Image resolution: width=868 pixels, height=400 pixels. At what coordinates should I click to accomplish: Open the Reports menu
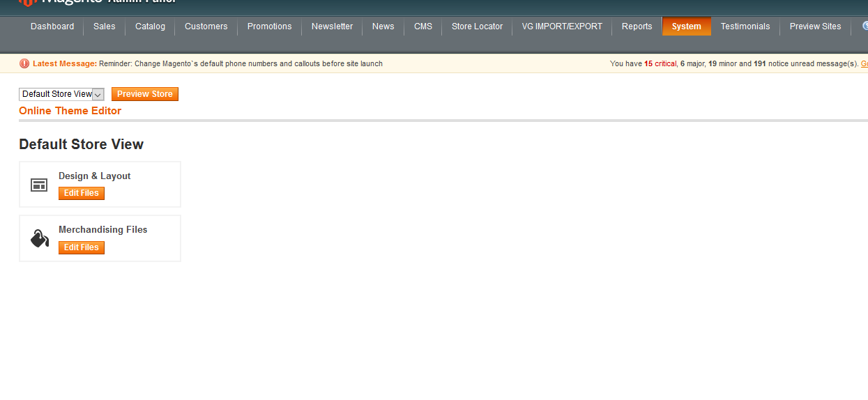pos(637,26)
